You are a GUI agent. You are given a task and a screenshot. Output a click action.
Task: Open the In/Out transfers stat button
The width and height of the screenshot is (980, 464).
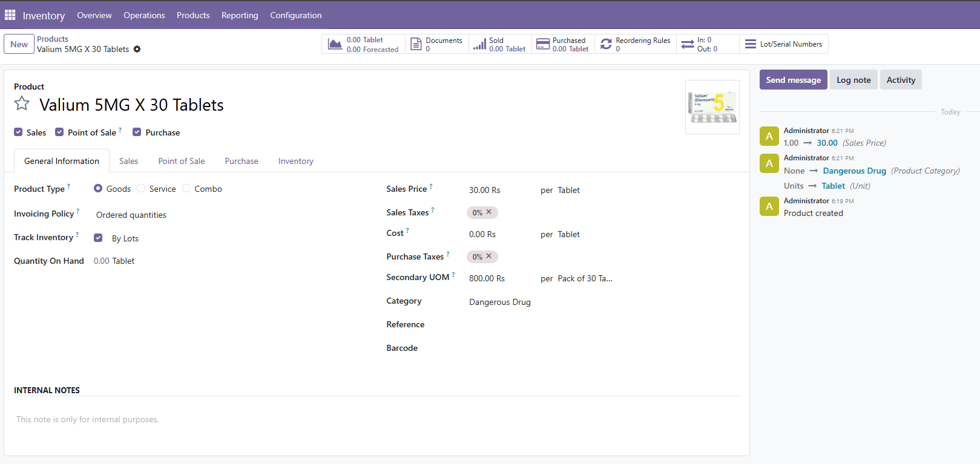708,44
